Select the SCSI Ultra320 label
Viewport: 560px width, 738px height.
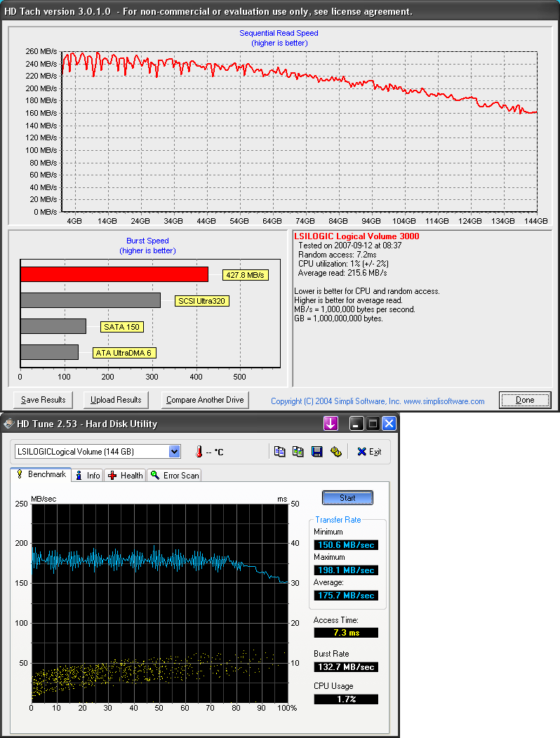(x=201, y=301)
